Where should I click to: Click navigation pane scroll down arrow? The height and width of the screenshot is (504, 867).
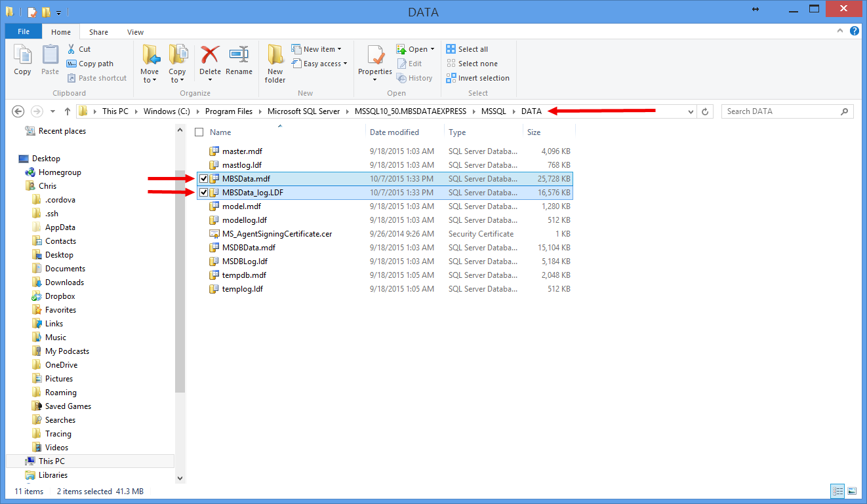pyautogui.click(x=181, y=478)
